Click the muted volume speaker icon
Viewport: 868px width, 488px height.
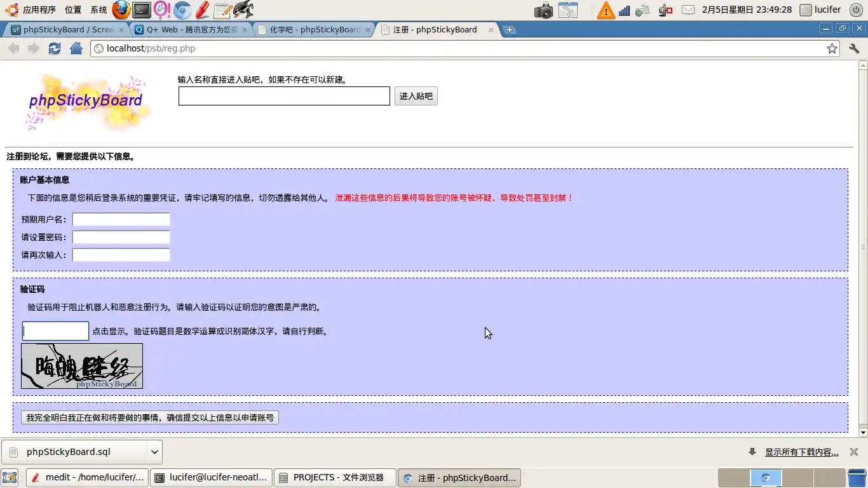tap(666, 10)
